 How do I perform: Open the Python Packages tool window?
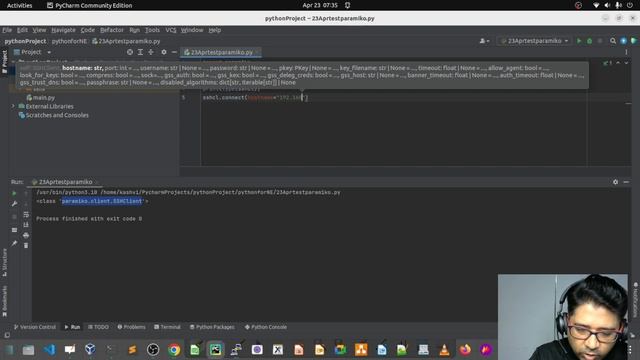[212, 327]
